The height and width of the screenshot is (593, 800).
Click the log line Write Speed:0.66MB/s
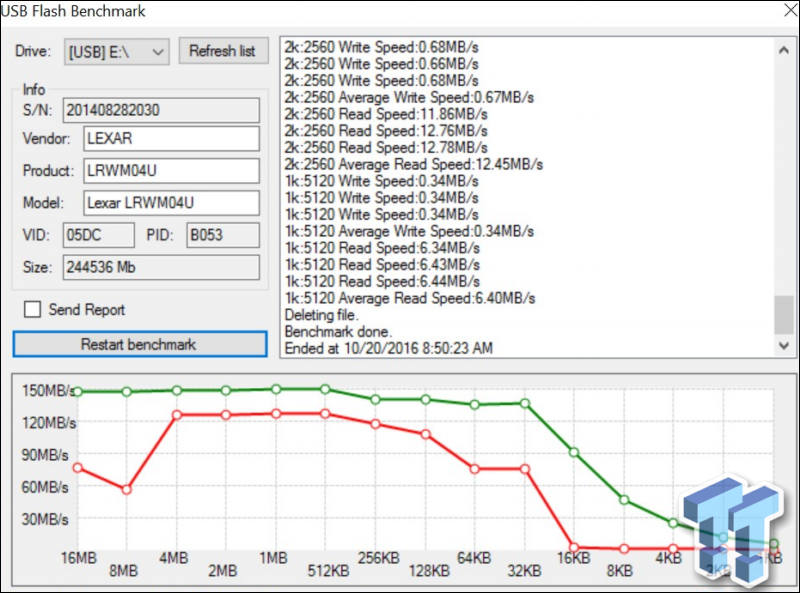coord(382,64)
